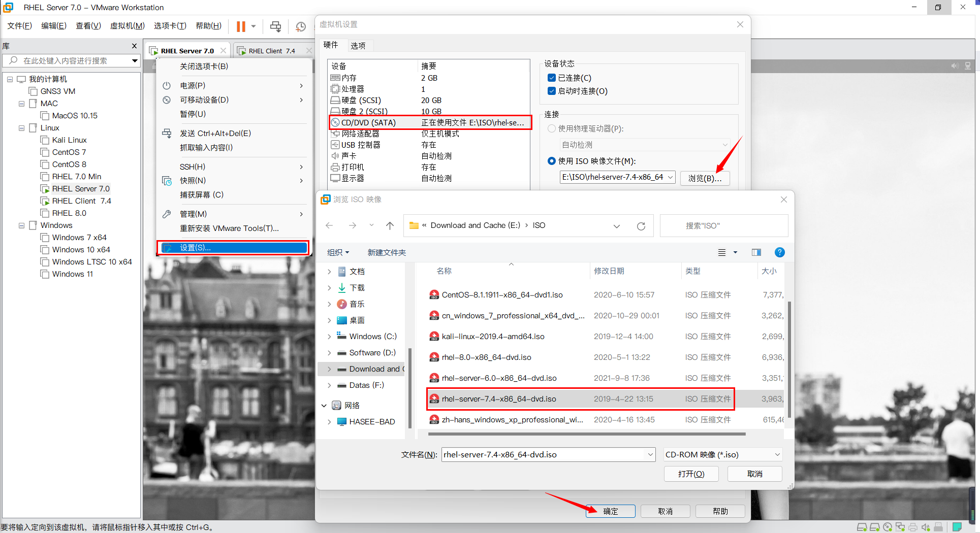The width and height of the screenshot is (980, 533).
Task: Select the CD/DVD (SATA) device row
Action: 430,122
